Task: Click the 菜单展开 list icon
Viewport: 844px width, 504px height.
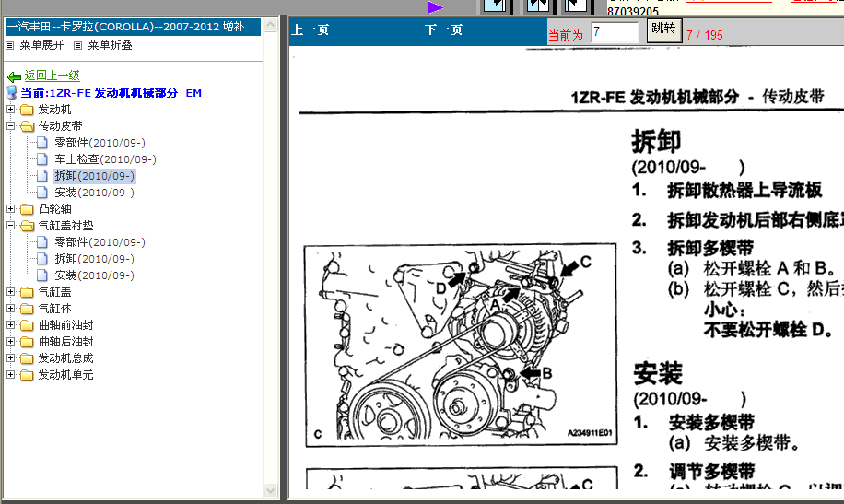Action: click(x=10, y=45)
